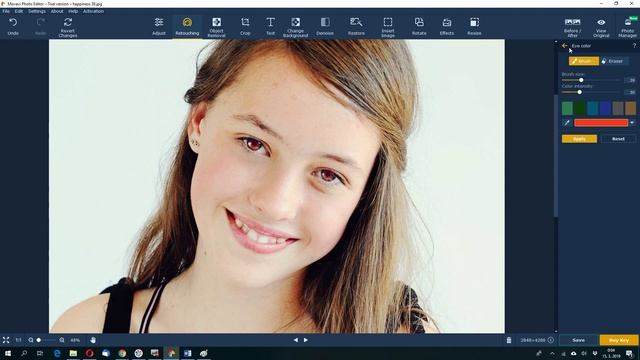Viewport: 640px width, 360px height.
Task: Open Eye color help question mark
Action: click(634, 46)
